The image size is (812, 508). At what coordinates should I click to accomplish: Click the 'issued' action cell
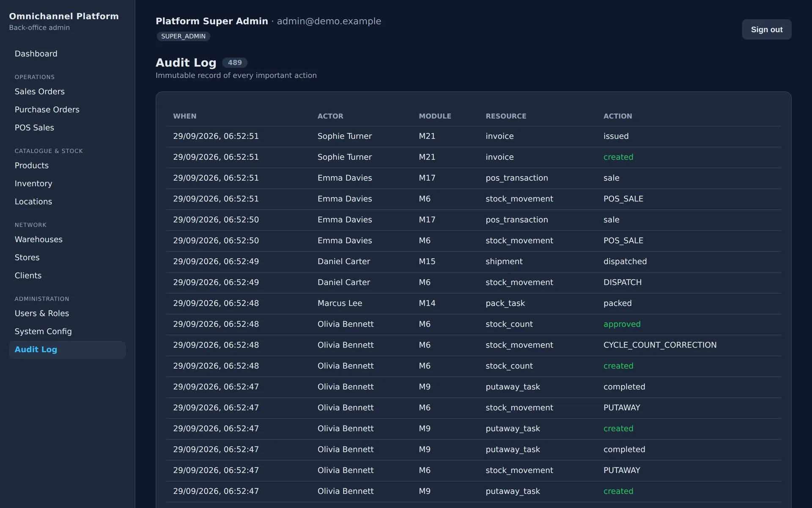616,136
